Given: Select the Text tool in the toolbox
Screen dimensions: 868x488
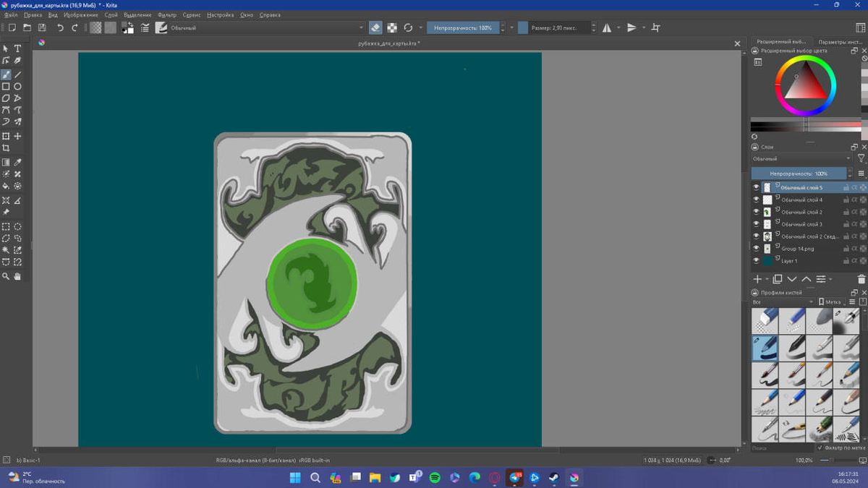Looking at the screenshot, I should point(18,48).
